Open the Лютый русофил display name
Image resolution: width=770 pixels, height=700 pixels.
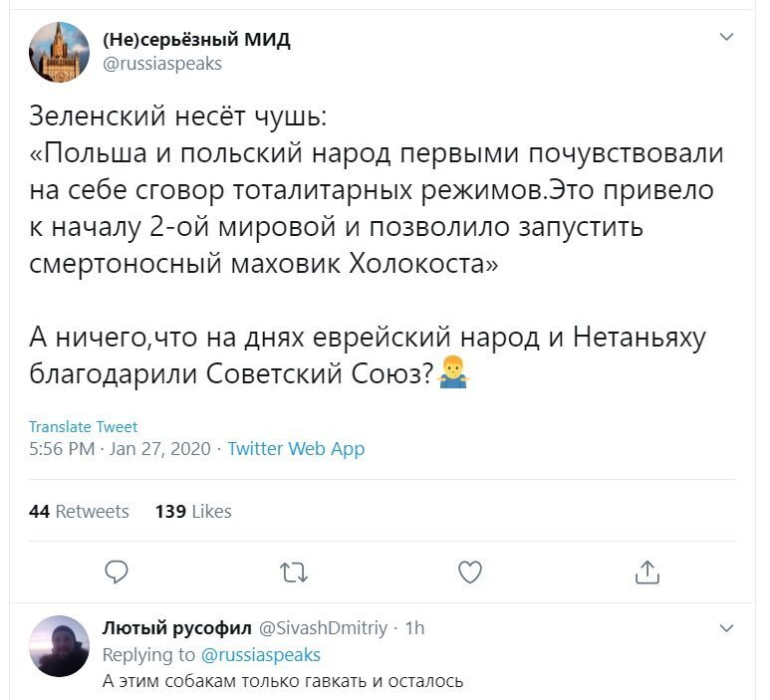click(176, 628)
